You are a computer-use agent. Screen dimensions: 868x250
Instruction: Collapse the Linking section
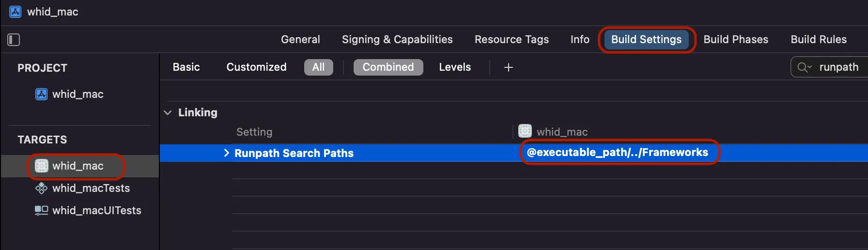[x=168, y=112]
